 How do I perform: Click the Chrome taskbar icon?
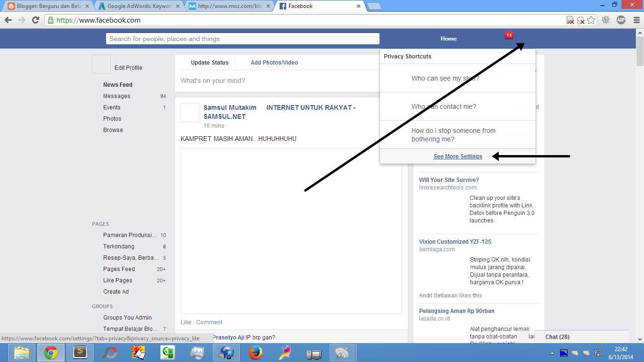tap(51, 353)
